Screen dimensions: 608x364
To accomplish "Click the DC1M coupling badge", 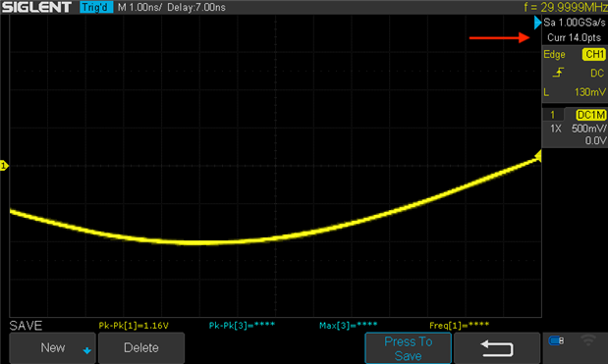I will tap(591, 115).
